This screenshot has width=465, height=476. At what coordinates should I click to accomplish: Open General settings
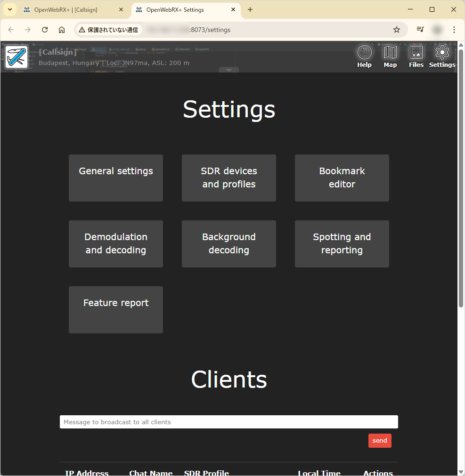point(115,178)
